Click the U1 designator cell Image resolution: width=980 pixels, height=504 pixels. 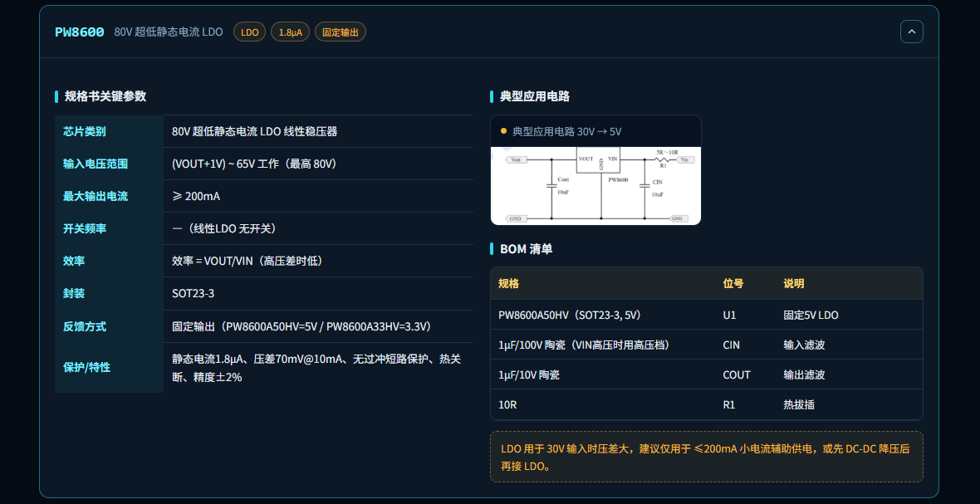click(x=729, y=316)
